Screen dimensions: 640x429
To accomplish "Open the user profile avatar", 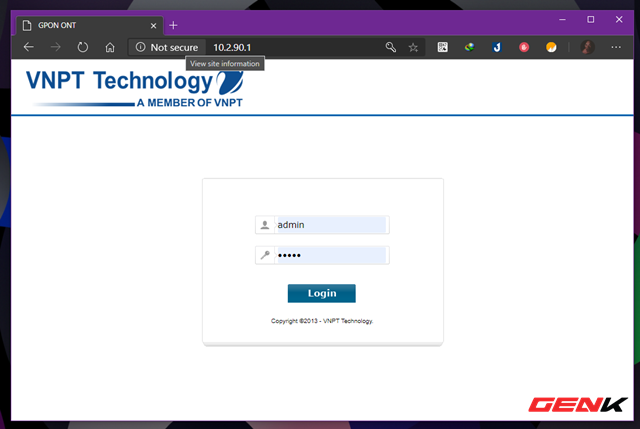I will tap(587, 47).
